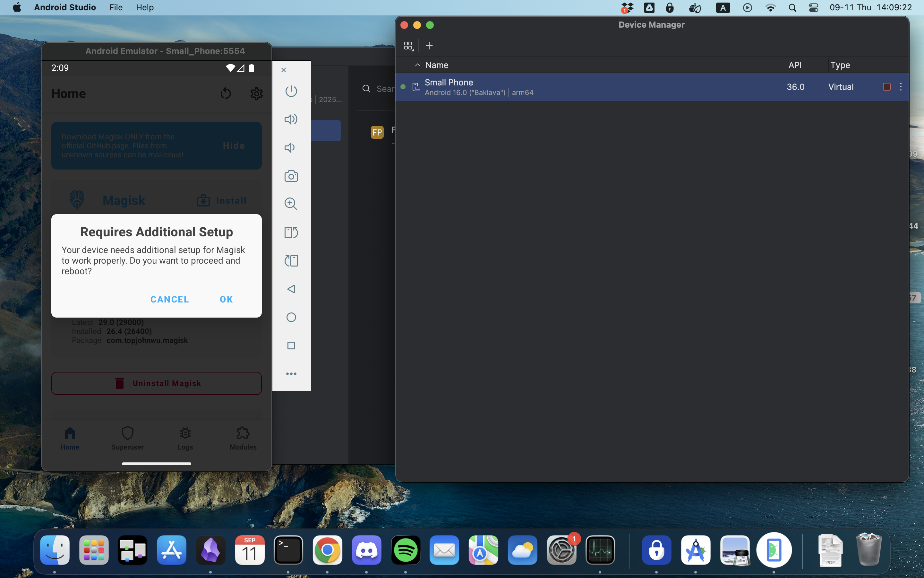Screen dimensions: 924x578
Task: Open Device Manager grouping options icon
Action: tap(408, 46)
